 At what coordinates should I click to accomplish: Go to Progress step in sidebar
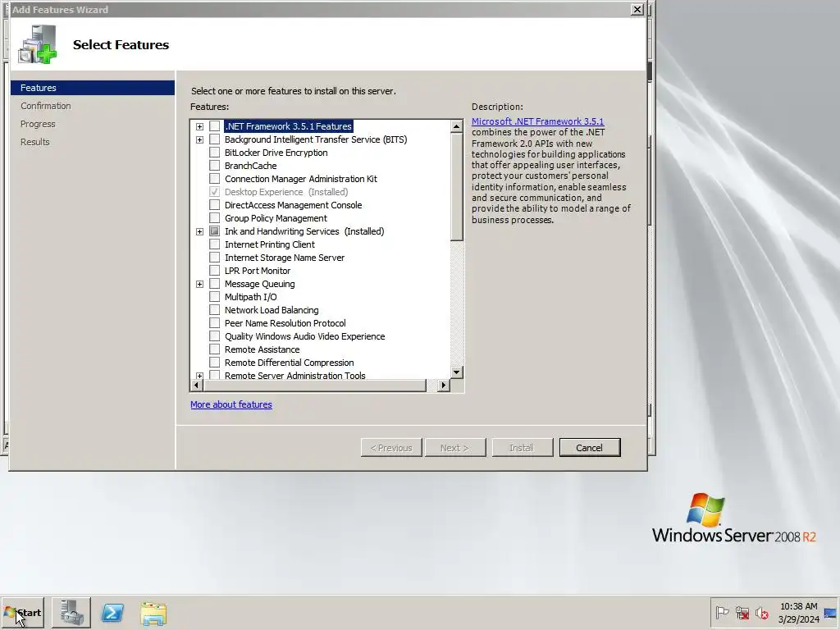38,124
